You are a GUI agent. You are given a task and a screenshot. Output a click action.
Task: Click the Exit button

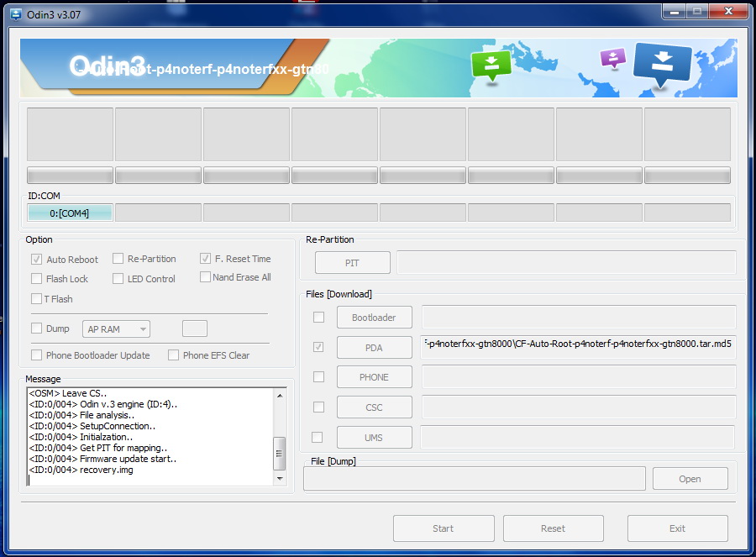click(x=677, y=528)
